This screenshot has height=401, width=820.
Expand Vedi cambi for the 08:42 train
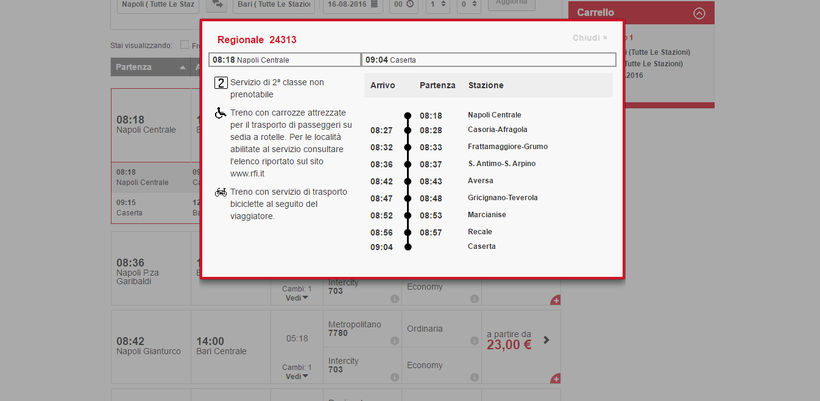click(297, 377)
